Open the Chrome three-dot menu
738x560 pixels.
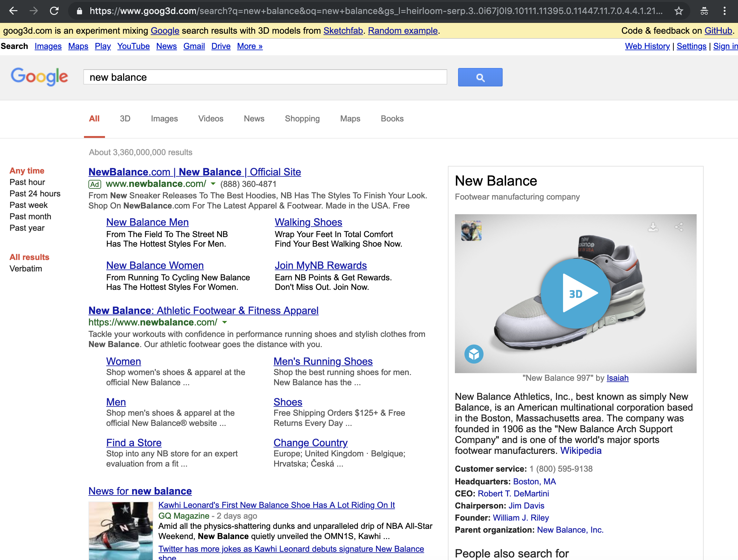pyautogui.click(x=724, y=11)
